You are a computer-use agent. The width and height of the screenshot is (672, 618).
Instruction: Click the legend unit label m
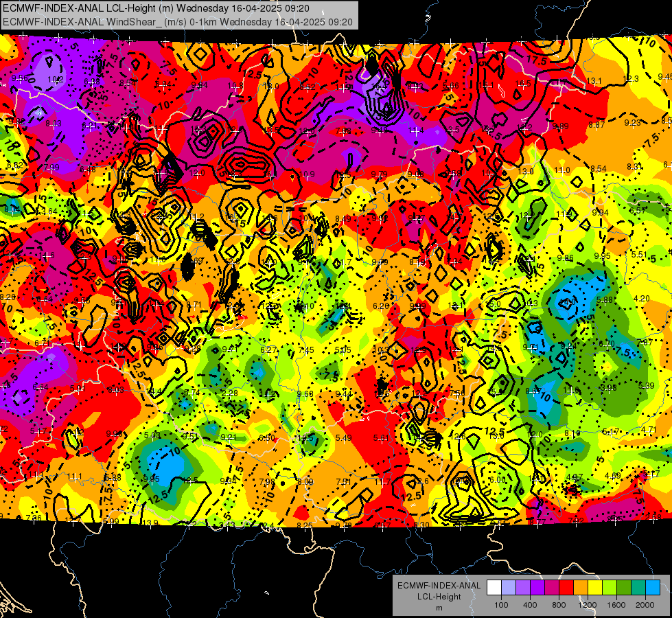[439, 608]
